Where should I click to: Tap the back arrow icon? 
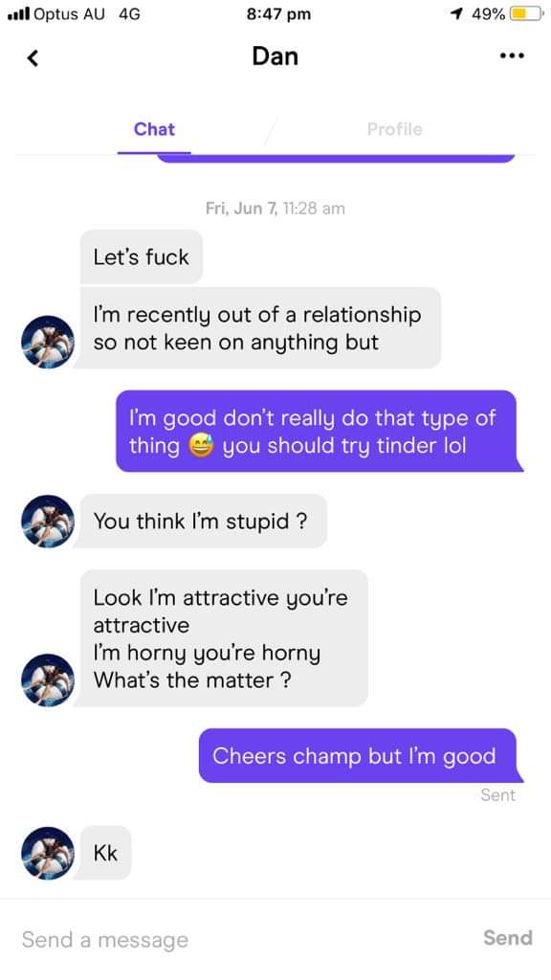click(x=33, y=57)
